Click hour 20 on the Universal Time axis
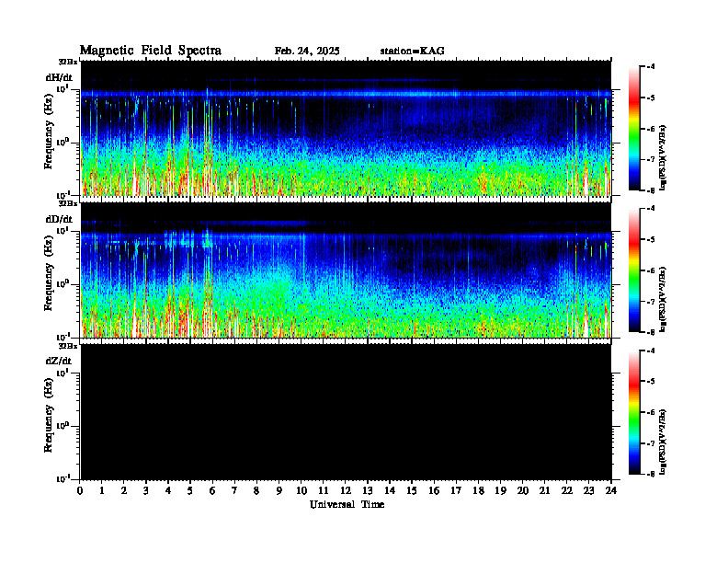The height and width of the screenshot is (563, 728). click(523, 491)
